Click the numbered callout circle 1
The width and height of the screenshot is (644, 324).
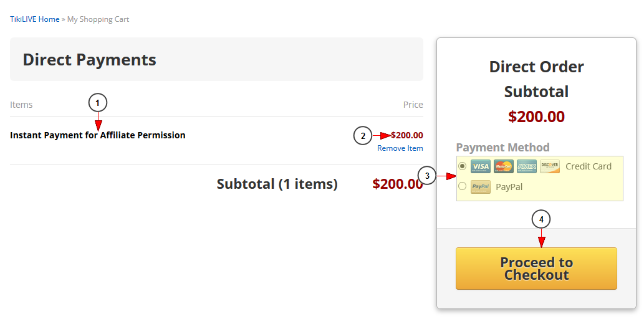coord(98,103)
